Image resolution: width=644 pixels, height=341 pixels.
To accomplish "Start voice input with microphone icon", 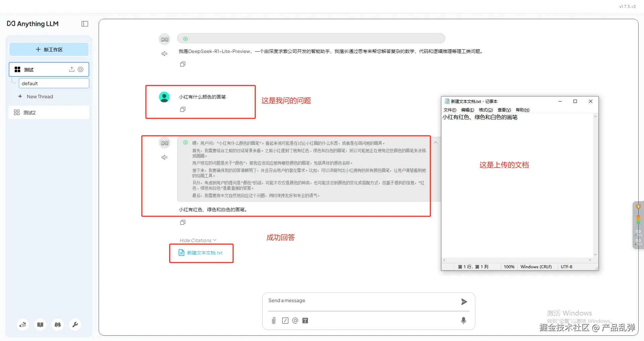I will coord(464,321).
